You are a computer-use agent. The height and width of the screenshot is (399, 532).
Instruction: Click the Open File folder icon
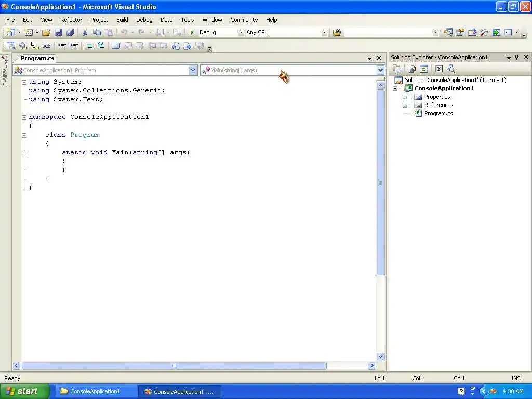coord(46,33)
